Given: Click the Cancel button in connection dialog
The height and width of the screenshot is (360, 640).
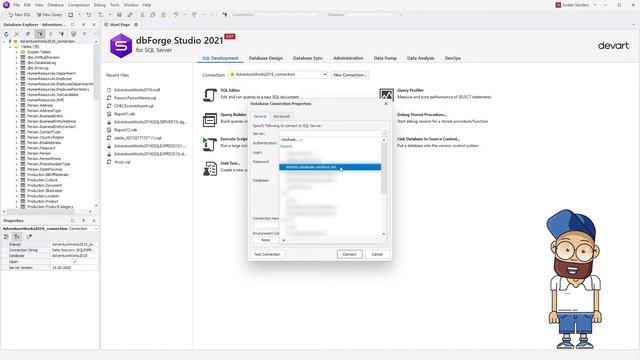Looking at the screenshot, I should 377,254.
